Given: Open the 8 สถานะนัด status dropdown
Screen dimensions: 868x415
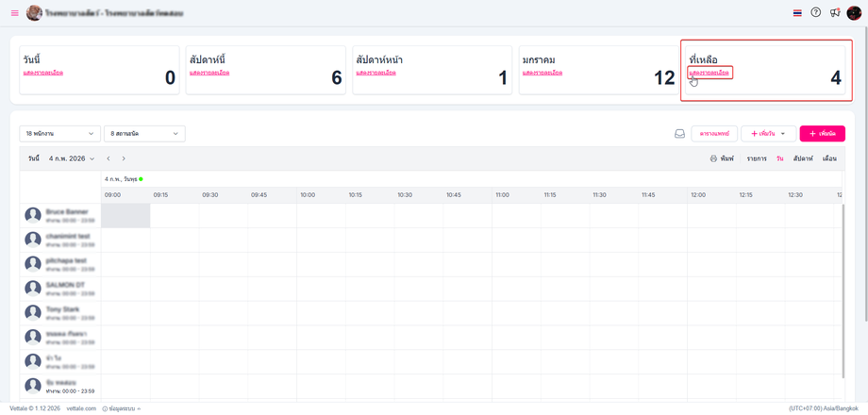Looking at the screenshot, I should [x=144, y=134].
